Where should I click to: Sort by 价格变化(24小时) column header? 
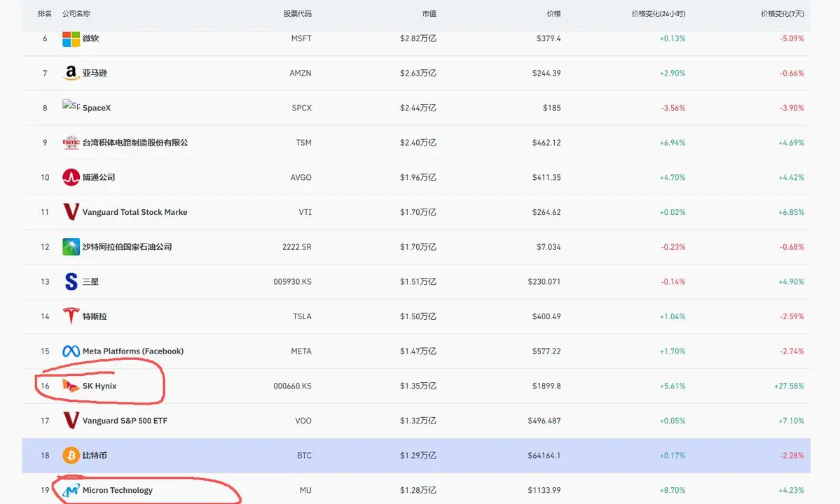click(659, 13)
